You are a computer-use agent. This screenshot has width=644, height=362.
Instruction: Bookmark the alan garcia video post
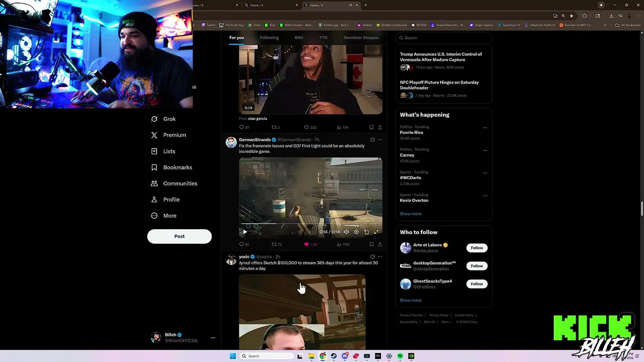pyautogui.click(x=371, y=127)
